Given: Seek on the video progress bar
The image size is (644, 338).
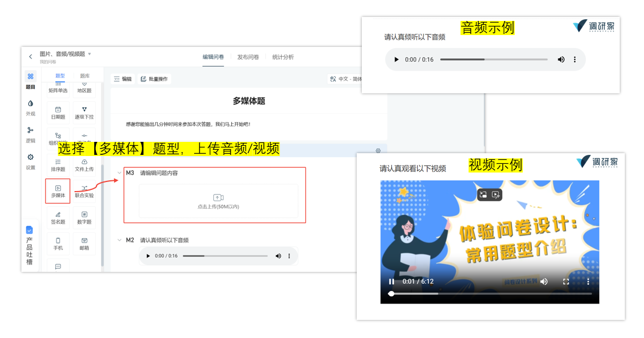Looking at the screenshot, I should [491, 293].
